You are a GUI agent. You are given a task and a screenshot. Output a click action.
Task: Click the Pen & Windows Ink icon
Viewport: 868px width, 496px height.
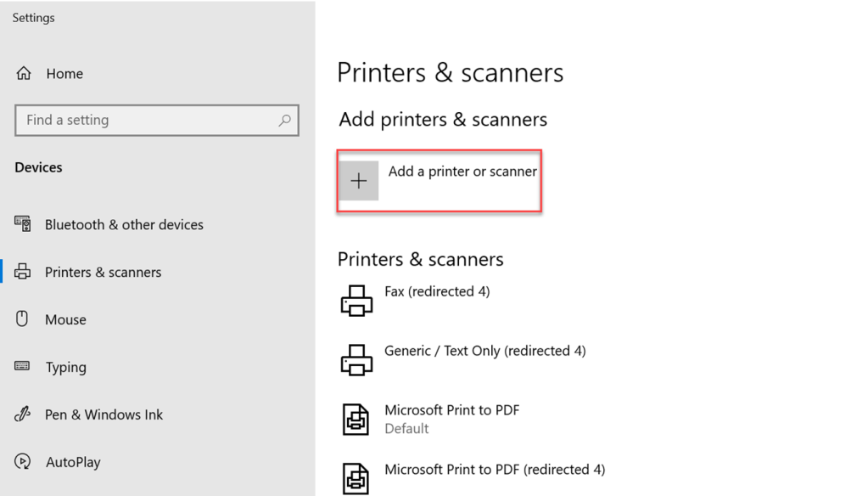pyautogui.click(x=23, y=414)
